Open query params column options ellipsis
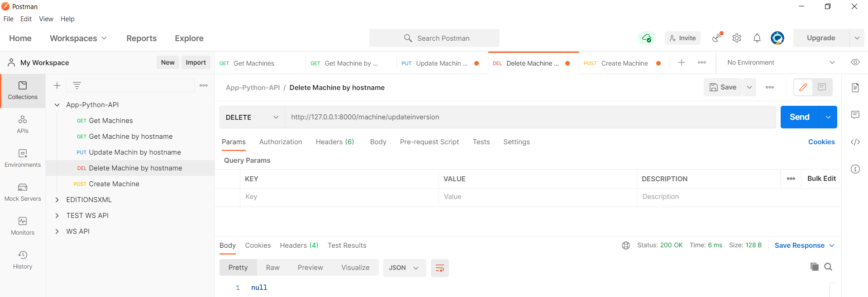 point(791,179)
